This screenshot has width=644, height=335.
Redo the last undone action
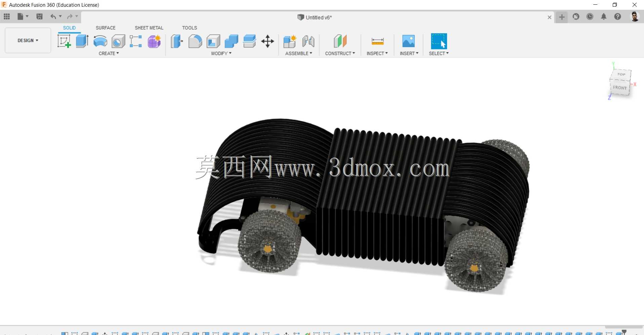70,16
